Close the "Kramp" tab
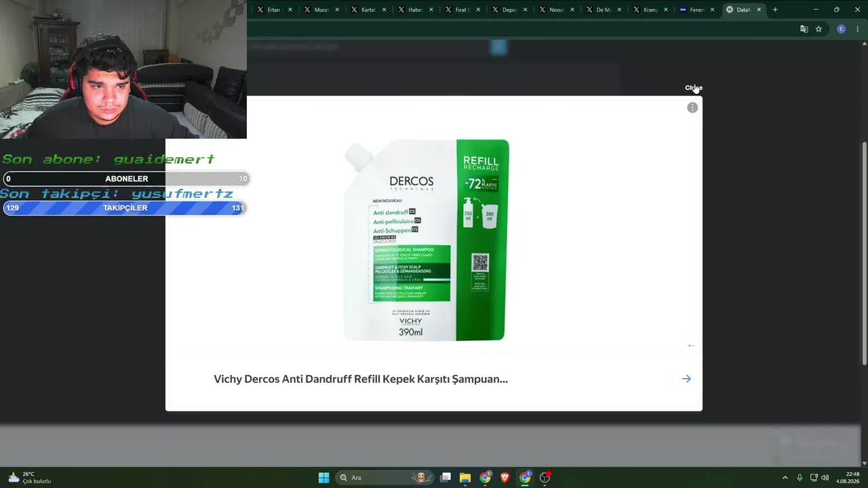Image resolution: width=868 pixels, height=488 pixels. click(x=666, y=9)
